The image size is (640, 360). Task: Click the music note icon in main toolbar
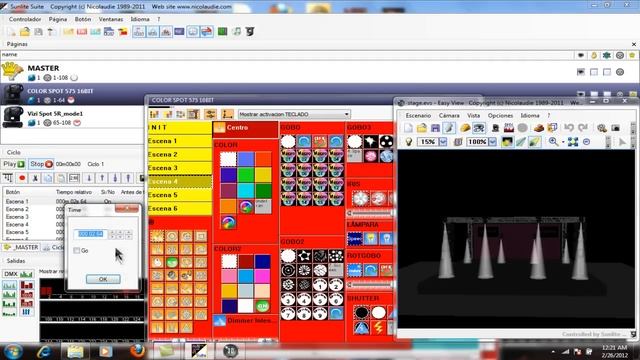click(236, 31)
